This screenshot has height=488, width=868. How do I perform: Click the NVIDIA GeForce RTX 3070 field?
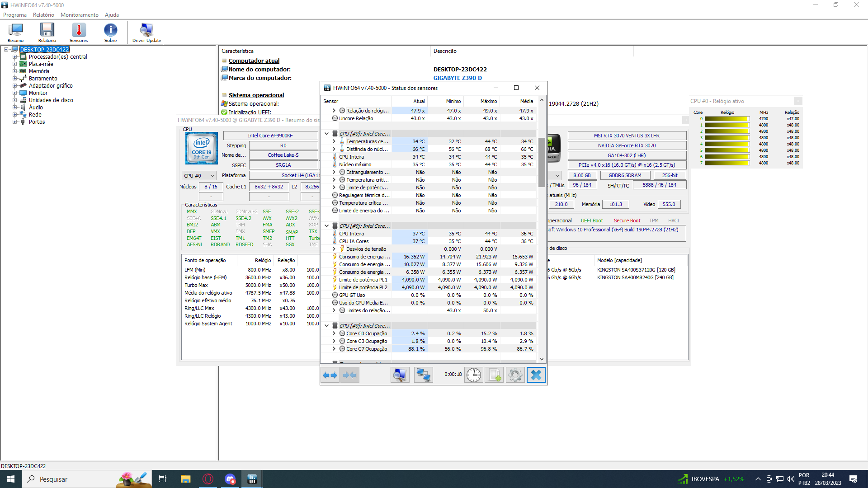pos(627,145)
